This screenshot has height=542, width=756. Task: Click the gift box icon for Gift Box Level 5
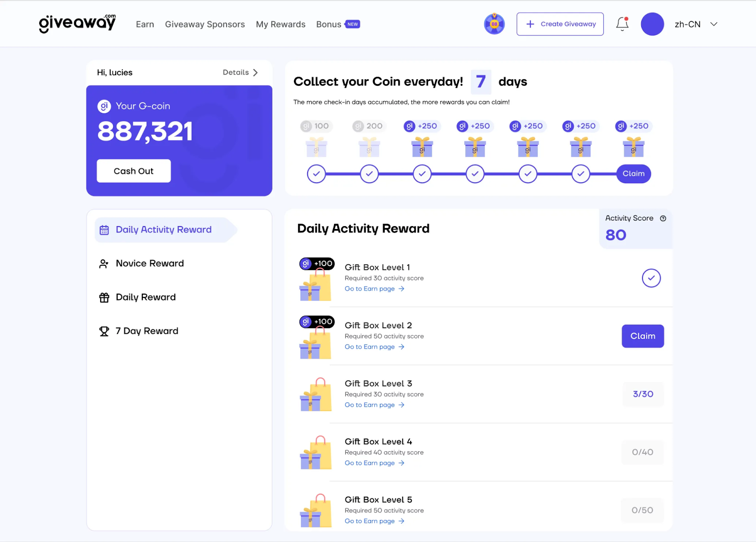point(315,510)
